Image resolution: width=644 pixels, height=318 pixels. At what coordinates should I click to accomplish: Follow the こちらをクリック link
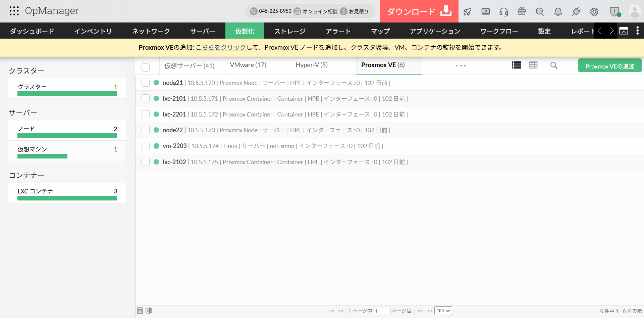(221, 47)
